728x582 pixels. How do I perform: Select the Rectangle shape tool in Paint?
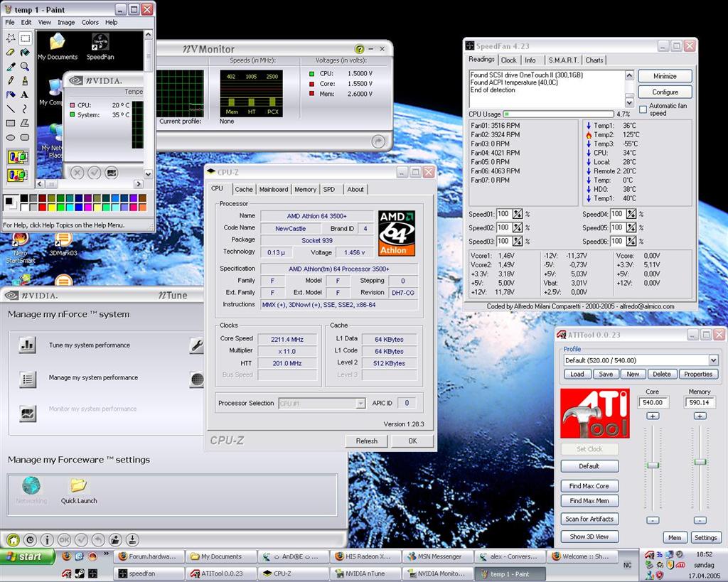[x=11, y=123]
